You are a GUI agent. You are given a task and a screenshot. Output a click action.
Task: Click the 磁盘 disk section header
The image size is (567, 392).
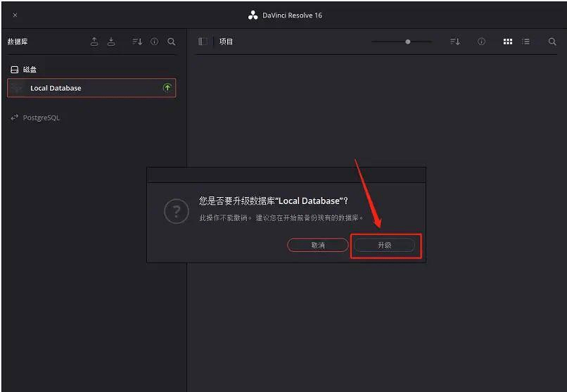[24, 70]
